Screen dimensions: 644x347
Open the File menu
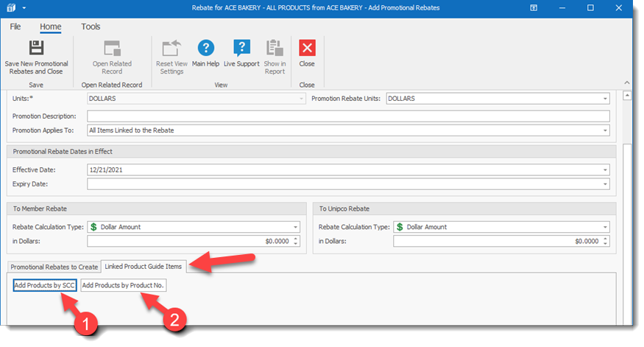[x=15, y=27]
